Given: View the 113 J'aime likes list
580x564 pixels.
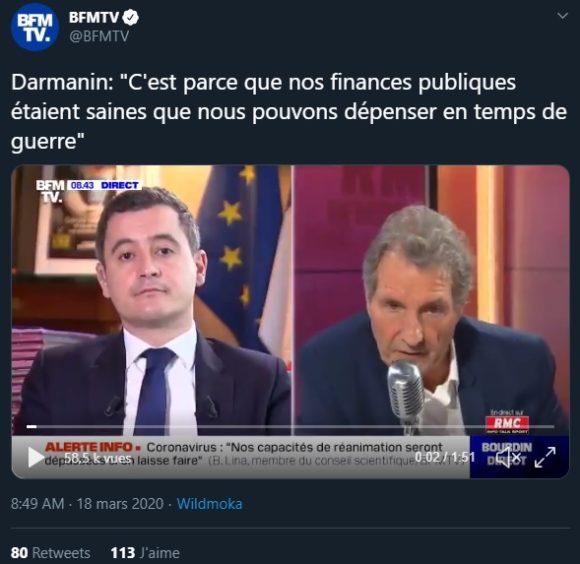Looking at the screenshot, I should tap(145, 553).
